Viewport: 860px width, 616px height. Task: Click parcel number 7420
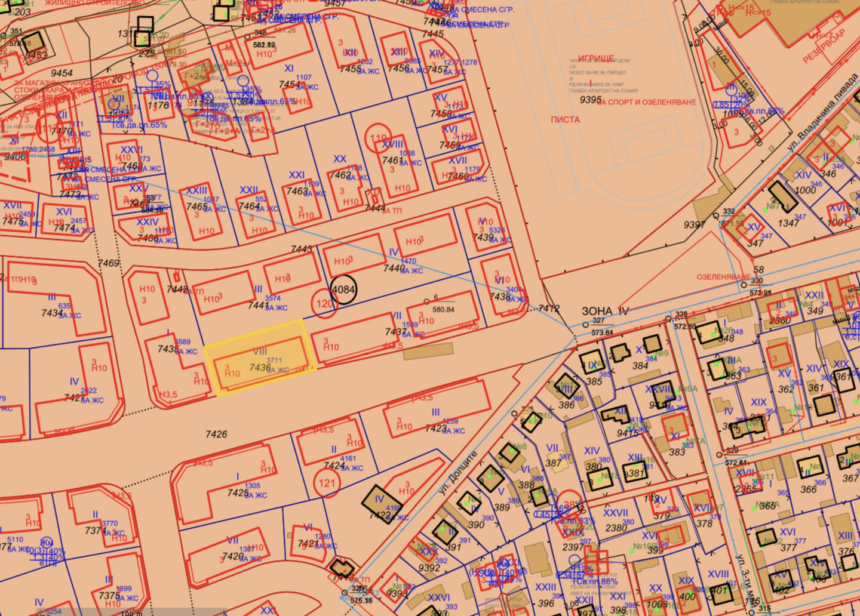tap(233, 556)
